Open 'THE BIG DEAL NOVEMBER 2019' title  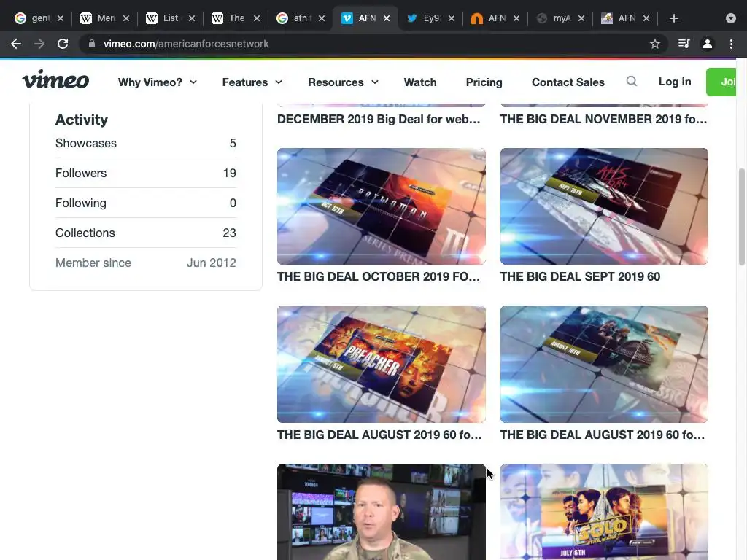(603, 119)
